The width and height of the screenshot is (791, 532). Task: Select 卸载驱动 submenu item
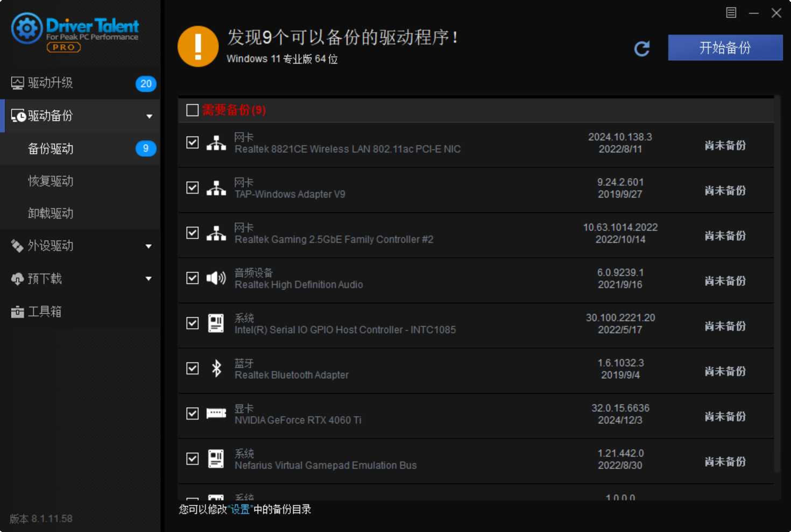click(x=80, y=213)
